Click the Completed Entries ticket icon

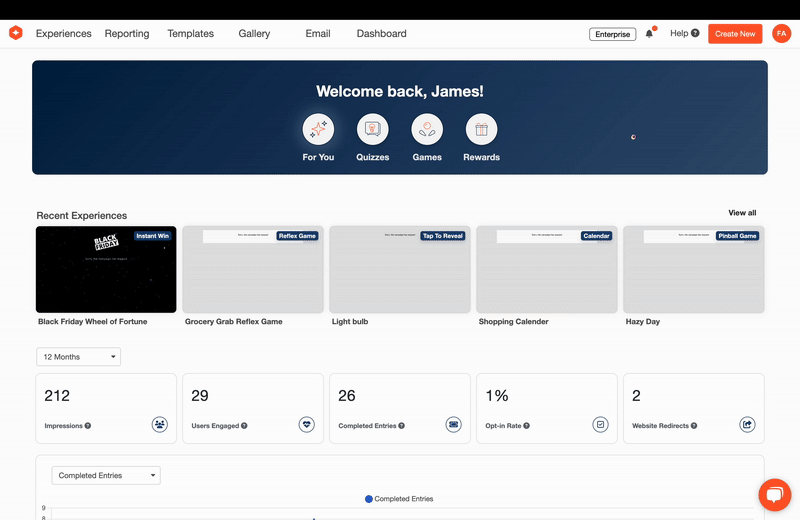tap(453, 425)
